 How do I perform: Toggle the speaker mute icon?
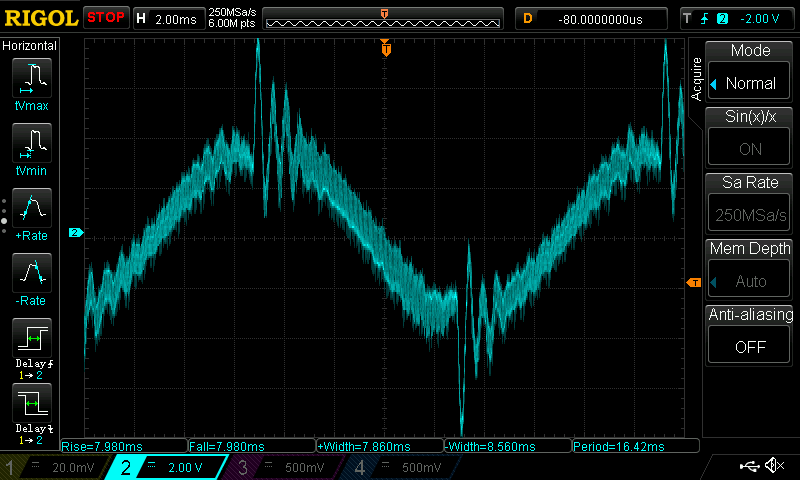(x=773, y=466)
